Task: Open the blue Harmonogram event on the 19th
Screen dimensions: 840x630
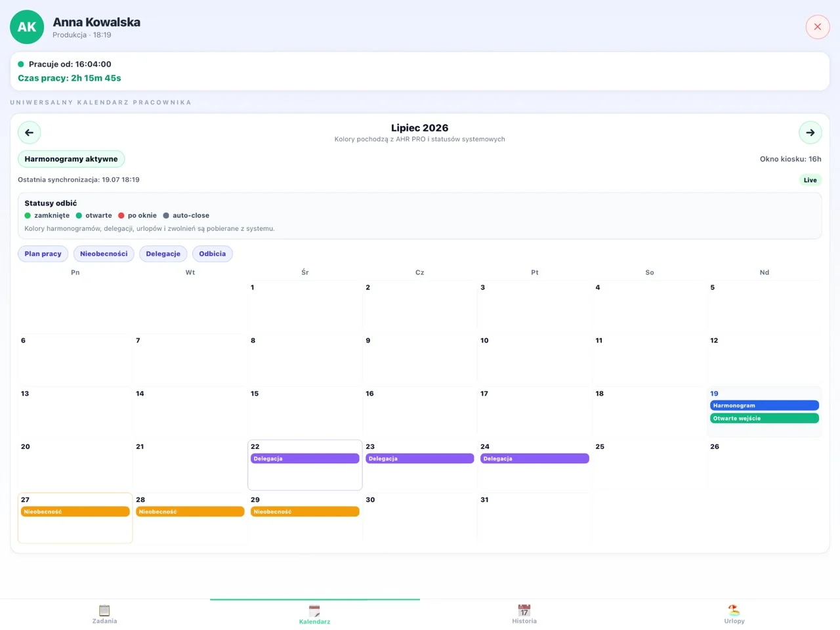Action: (x=765, y=406)
